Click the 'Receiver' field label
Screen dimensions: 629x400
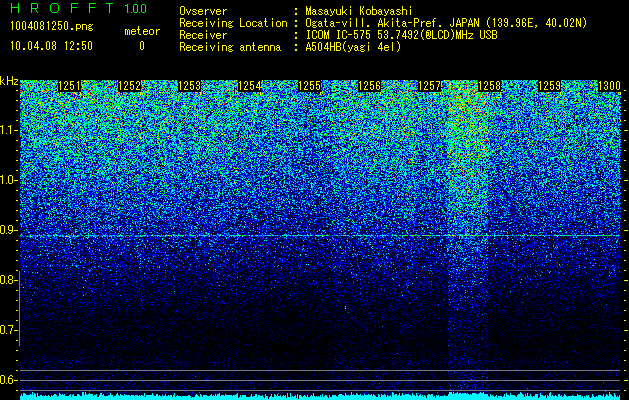click(x=203, y=35)
